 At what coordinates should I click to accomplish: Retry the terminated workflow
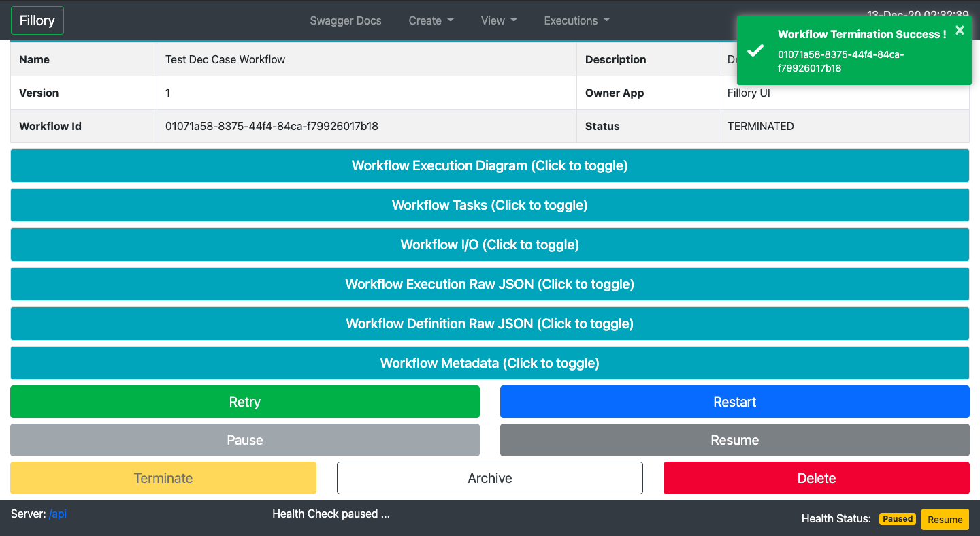point(244,402)
